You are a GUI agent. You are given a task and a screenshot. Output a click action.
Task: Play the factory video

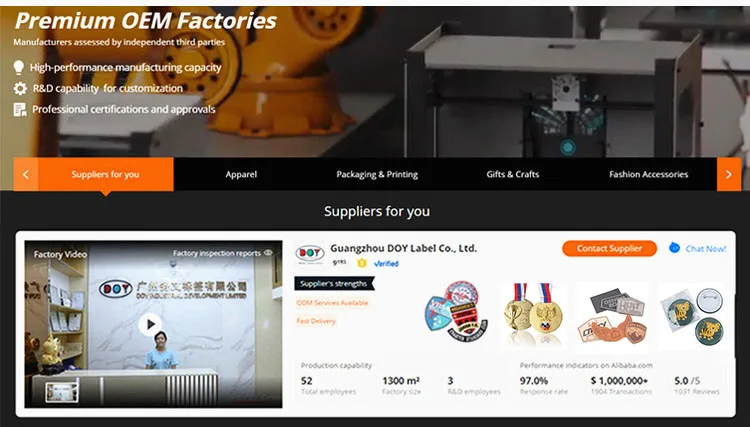[x=150, y=324]
